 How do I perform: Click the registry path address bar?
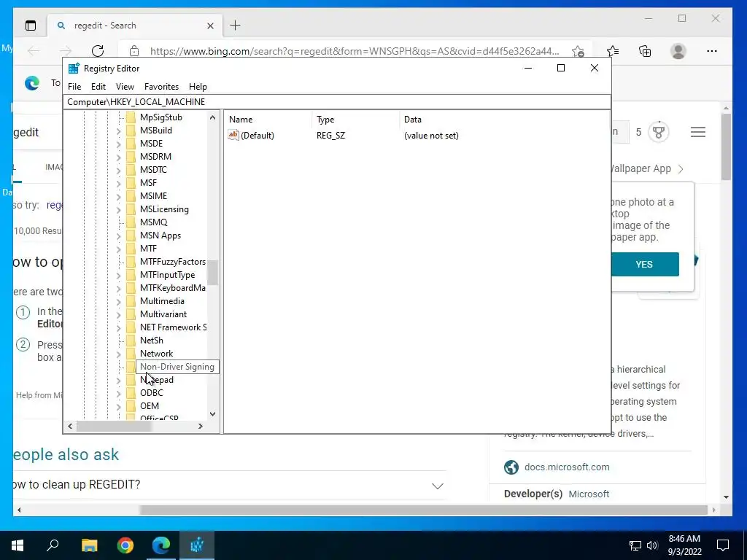click(x=336, y=102)
